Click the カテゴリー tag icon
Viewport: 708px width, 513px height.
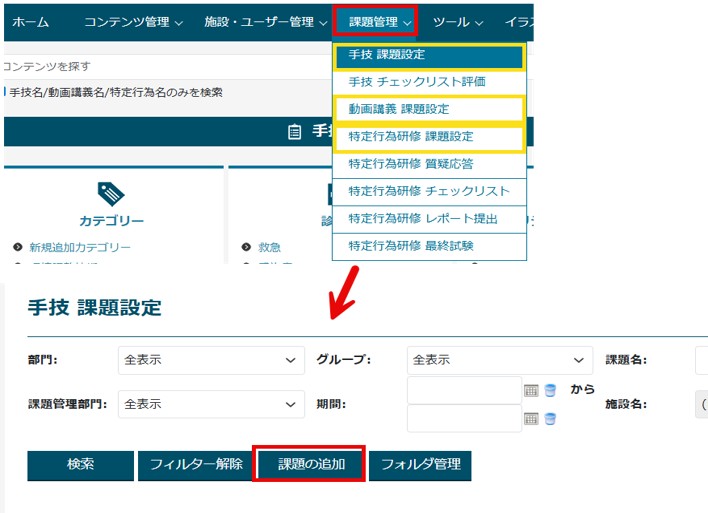[x=111, y=194]
